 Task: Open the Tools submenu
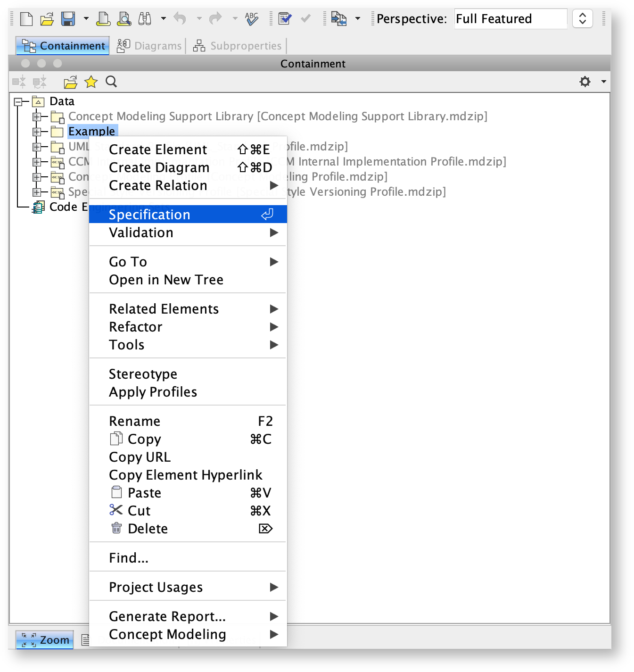[x=188, y=345]
